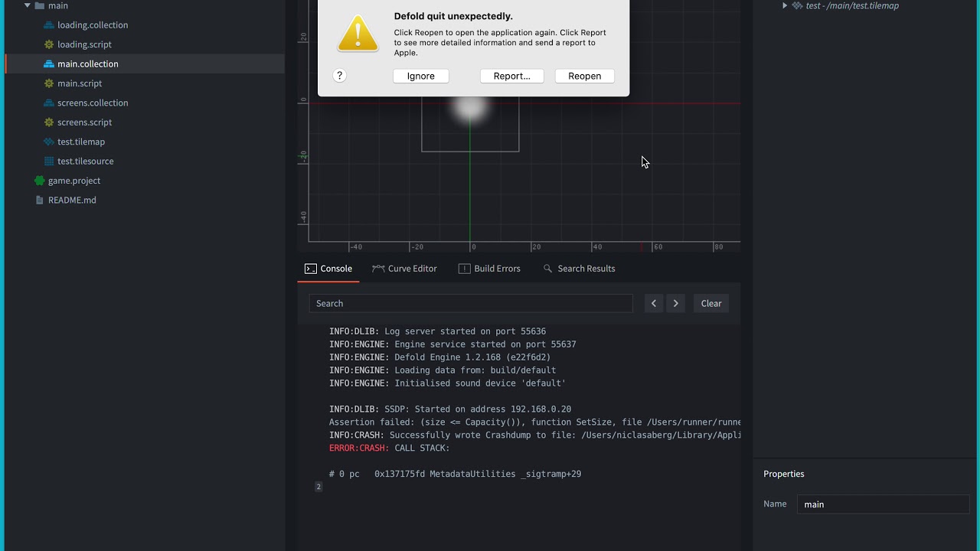
Task: Click the screens.script gear icon
Action: point(49,122)
